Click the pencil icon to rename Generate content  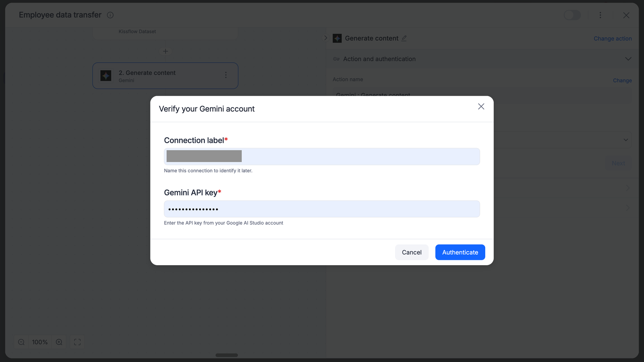tap(404, 38)
